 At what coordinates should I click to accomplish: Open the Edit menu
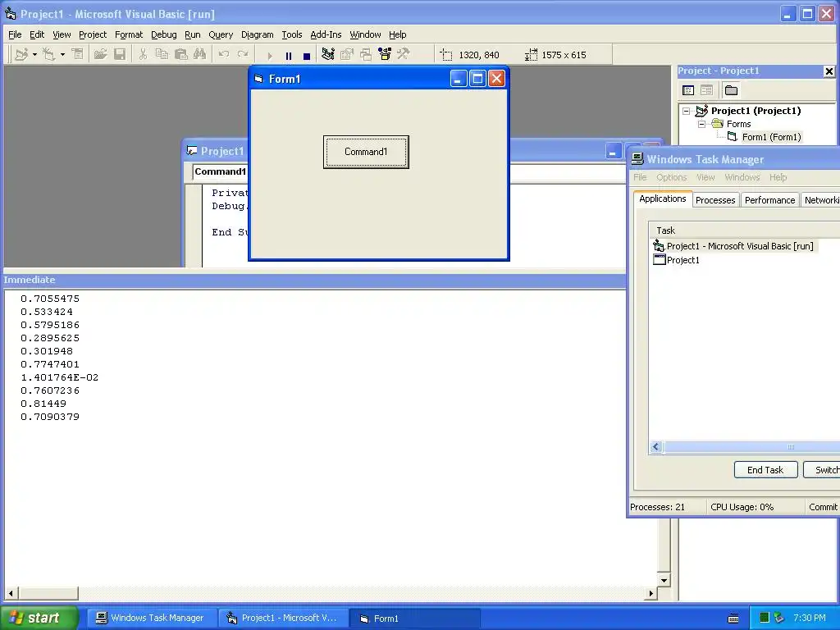tap(37, 34)
